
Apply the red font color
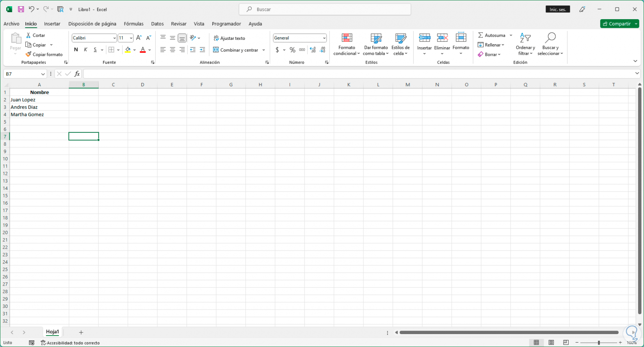point(143,50)
